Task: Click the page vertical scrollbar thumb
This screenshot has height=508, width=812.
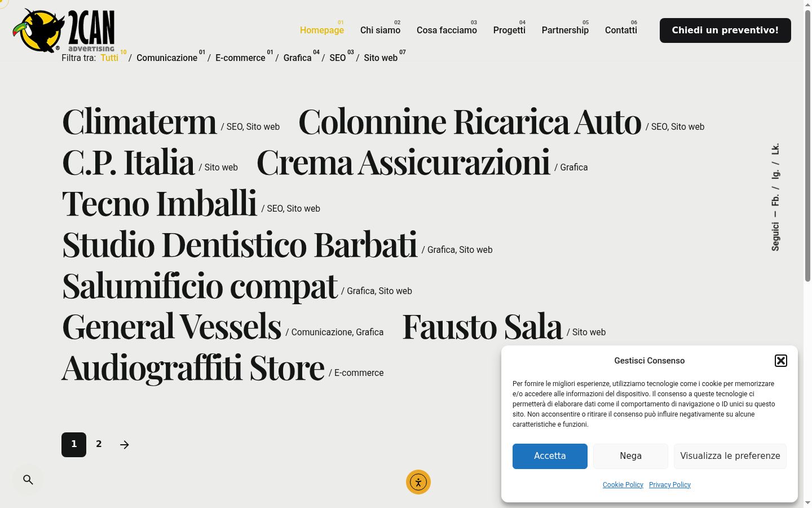Action: pos(807,146)
